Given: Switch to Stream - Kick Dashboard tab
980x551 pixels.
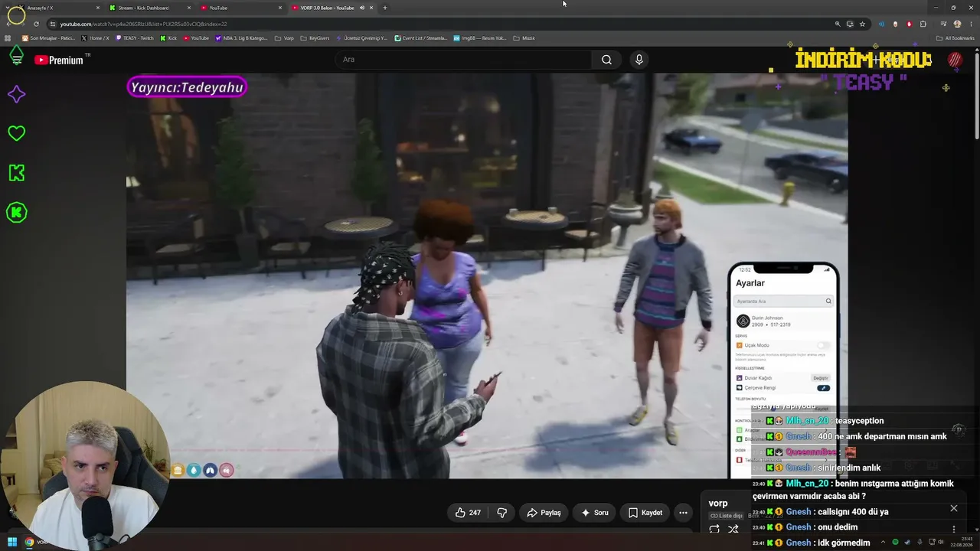Looking at the screenshot, I should (x=150, y=8).
